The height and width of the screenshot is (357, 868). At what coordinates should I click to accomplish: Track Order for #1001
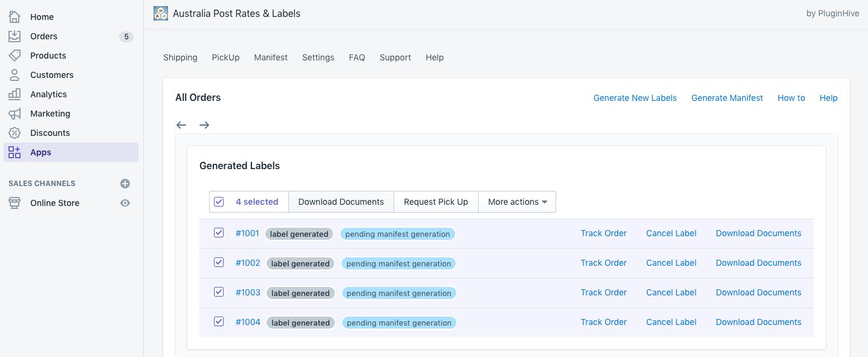click(x=603, y=233)
